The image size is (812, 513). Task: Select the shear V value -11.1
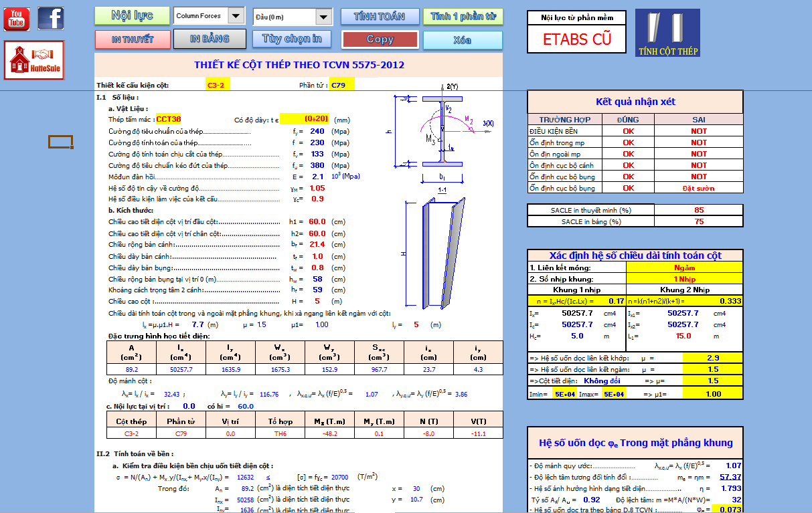tap(478, 433)
